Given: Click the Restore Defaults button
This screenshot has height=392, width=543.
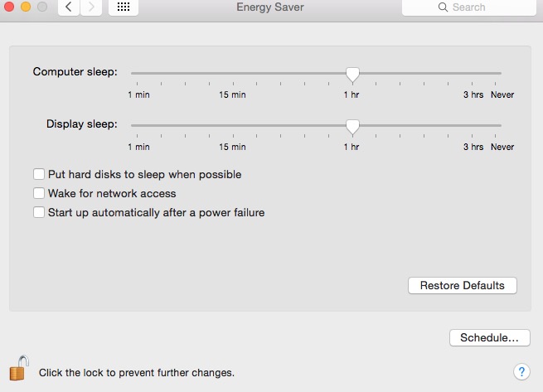Looking at the screenshot, I should point(462,286).
